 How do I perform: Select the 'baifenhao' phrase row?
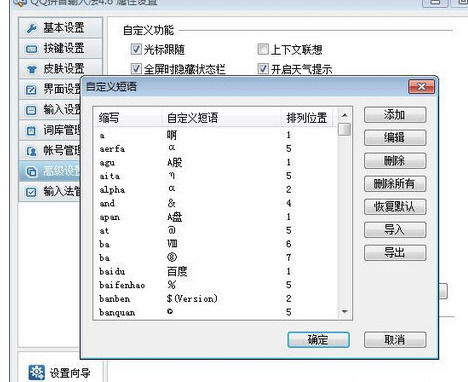point(216,285)
